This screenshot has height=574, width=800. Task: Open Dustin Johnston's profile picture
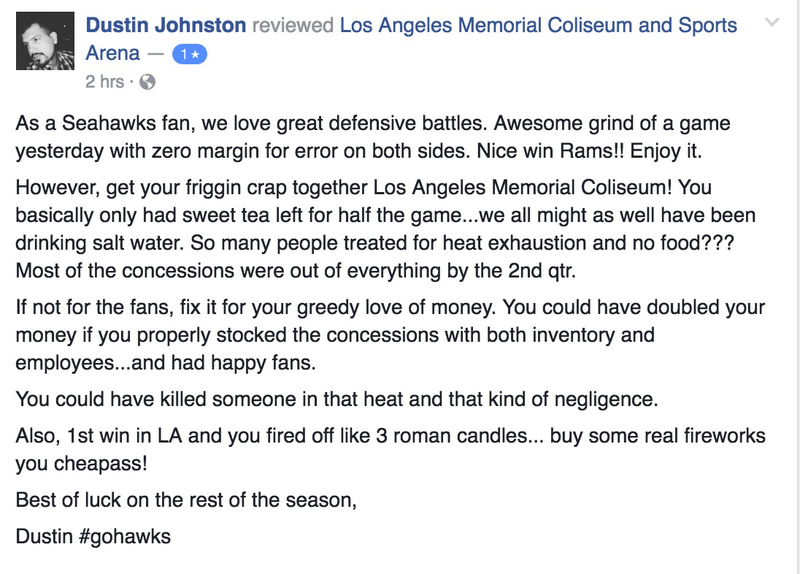45,41
